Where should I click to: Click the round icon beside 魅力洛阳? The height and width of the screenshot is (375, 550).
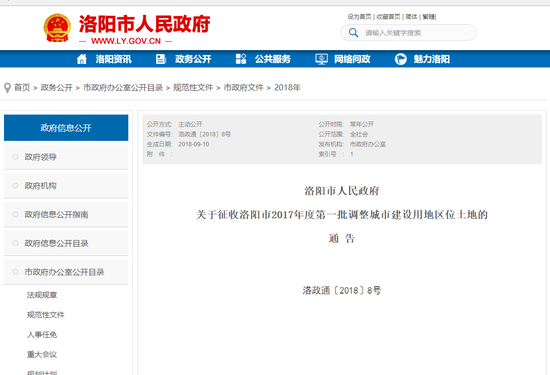pyautogui.click(x=401, y=59)
